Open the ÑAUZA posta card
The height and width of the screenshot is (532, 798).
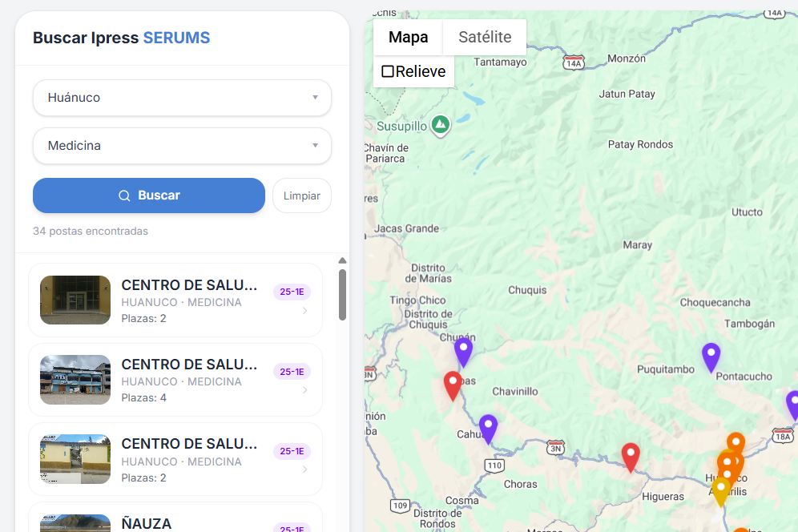(x=175, y=518)
